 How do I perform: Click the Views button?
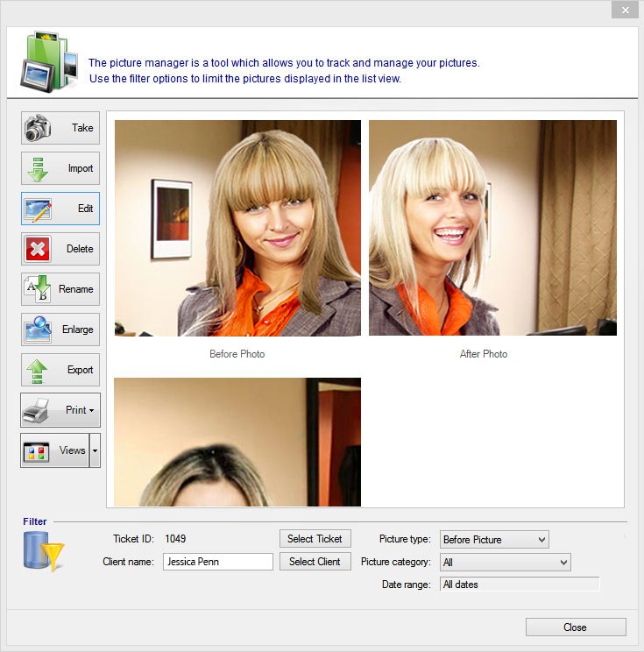[x=54, y=450]
